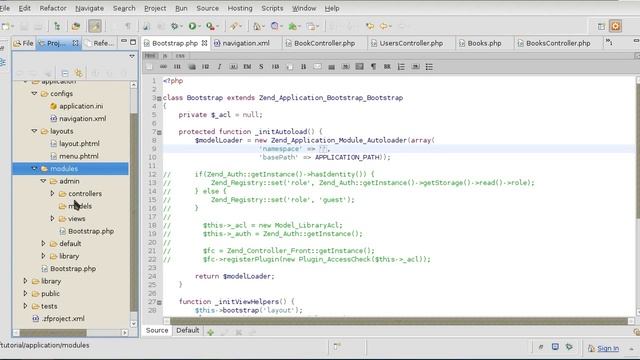
Task: Expand the public folder
Action: 25,293
